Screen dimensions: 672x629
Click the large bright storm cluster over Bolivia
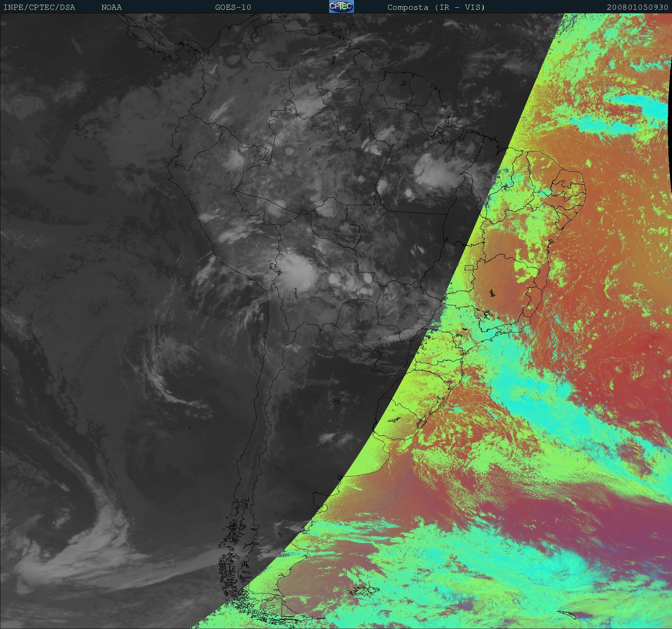click(x=297, y=272)
